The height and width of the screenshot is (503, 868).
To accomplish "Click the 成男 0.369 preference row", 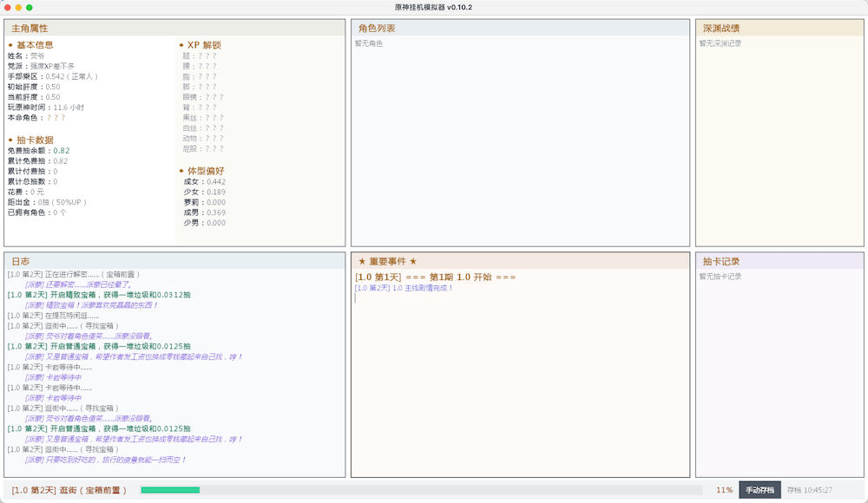I will [x=204, y=212].
